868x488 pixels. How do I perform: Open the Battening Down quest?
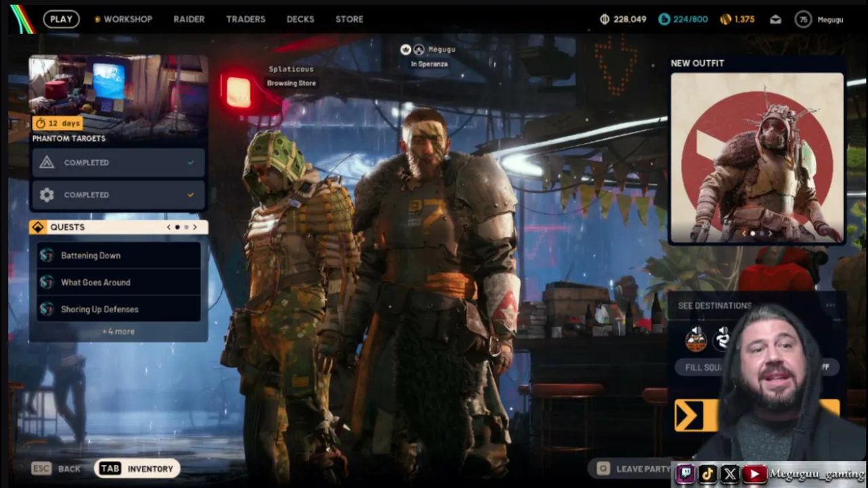point(119,256)
